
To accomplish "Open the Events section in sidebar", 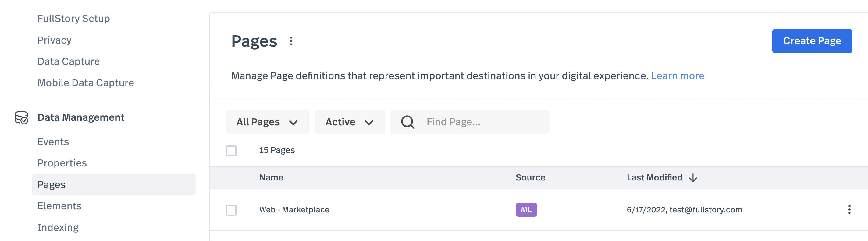I will [53, 142].
